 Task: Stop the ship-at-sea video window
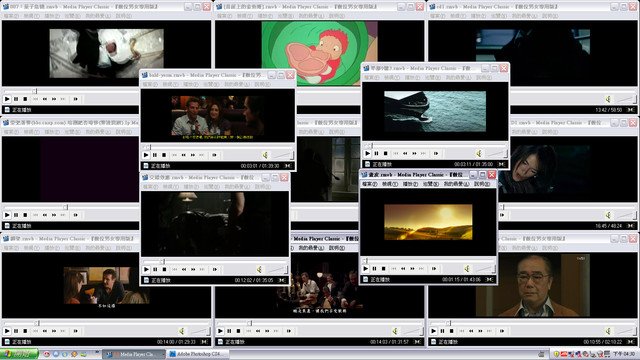[386, 153]
